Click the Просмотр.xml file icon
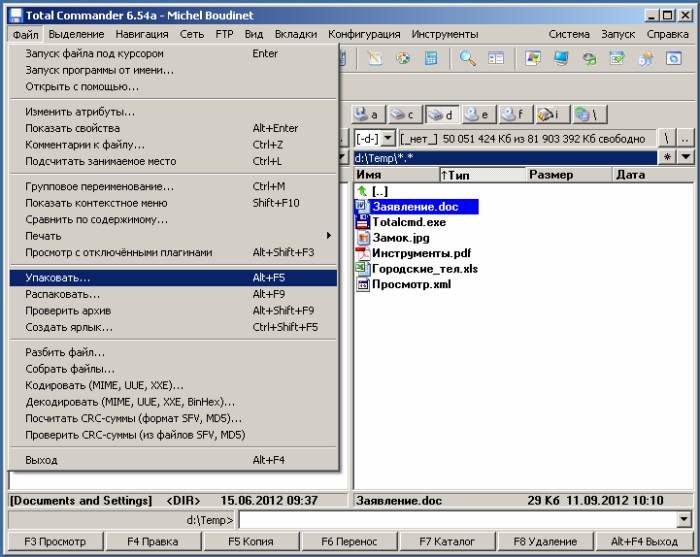Screen dimensions: 700x557 coord(362,284)
